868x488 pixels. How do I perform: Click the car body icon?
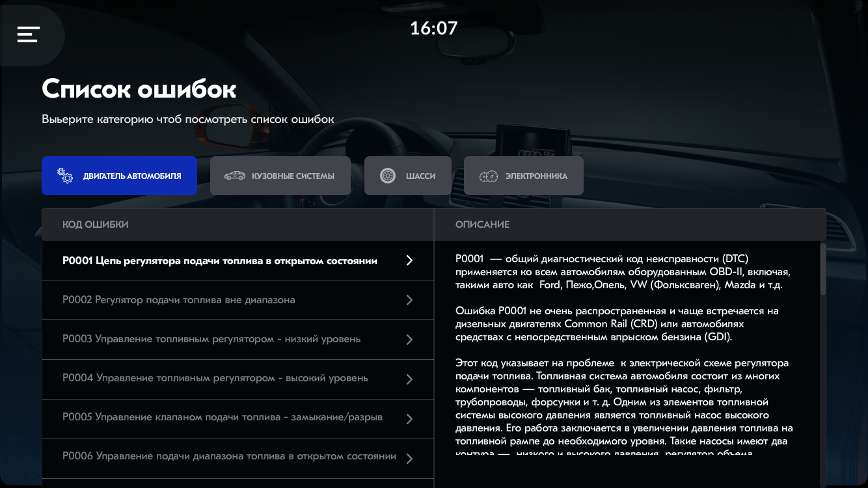(234, 176)
